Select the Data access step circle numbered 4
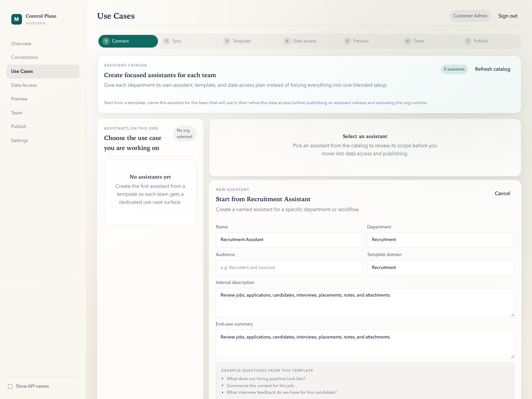This screenshot has height=399, width=532. (287, 41)
